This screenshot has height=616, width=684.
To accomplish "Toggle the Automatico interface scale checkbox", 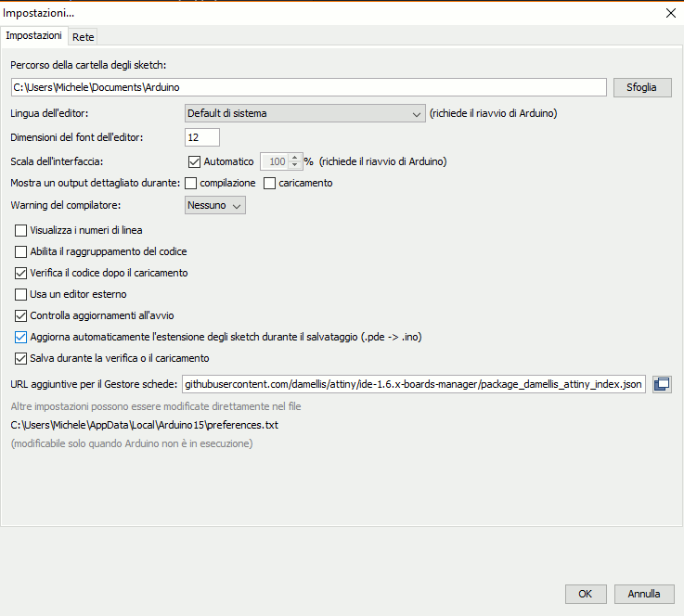I will tap(195, 161).
